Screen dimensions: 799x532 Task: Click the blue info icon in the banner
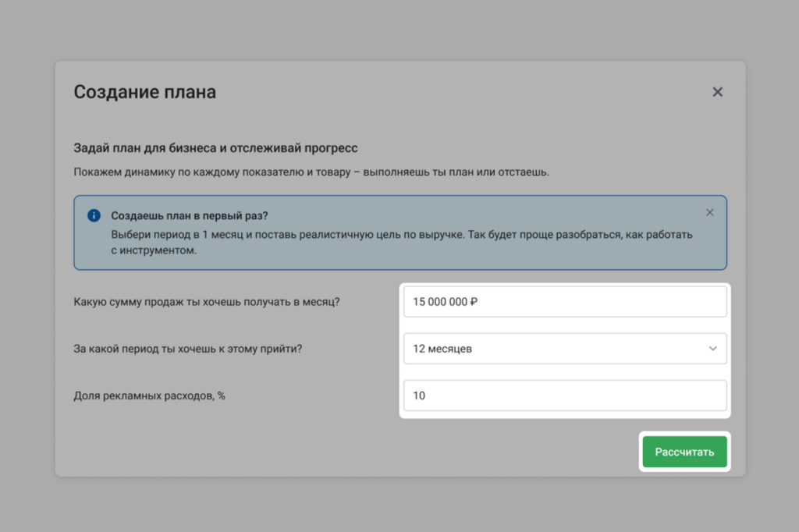click(94, 215)
